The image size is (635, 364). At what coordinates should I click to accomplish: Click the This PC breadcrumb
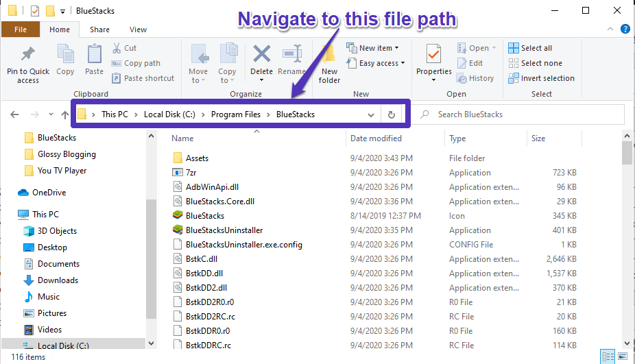(x=115, y=114)
